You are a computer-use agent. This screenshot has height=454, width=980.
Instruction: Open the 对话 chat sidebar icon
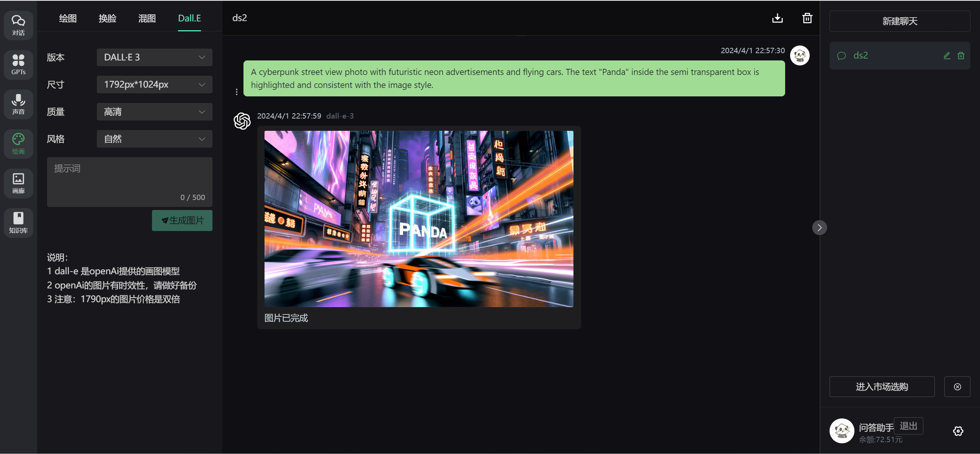[18, 25]
